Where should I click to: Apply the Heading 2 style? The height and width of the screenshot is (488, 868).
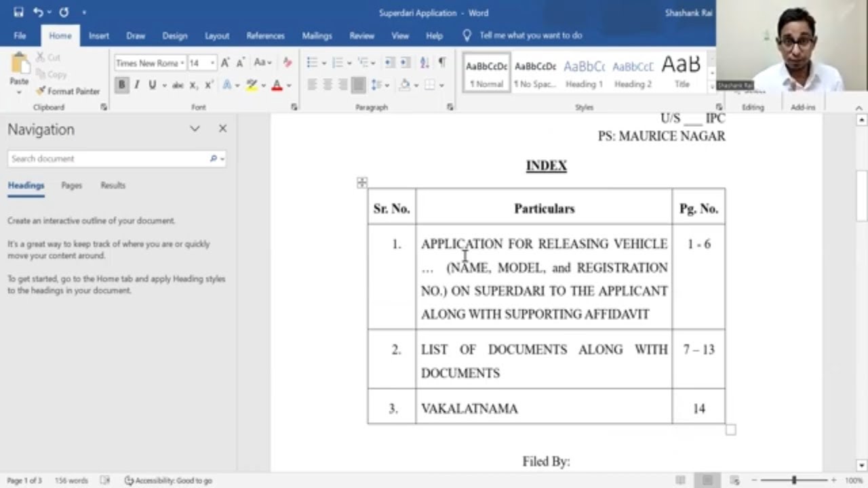(x=633, y=73)
